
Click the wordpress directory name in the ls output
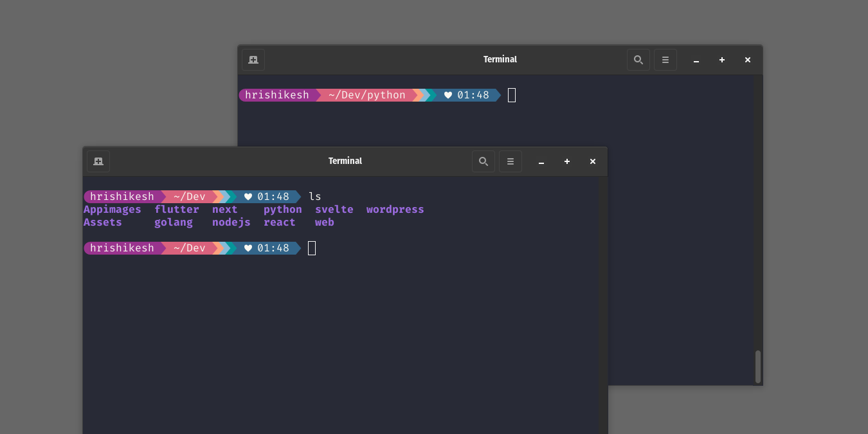pyautogui.click(x=395, y=209)
